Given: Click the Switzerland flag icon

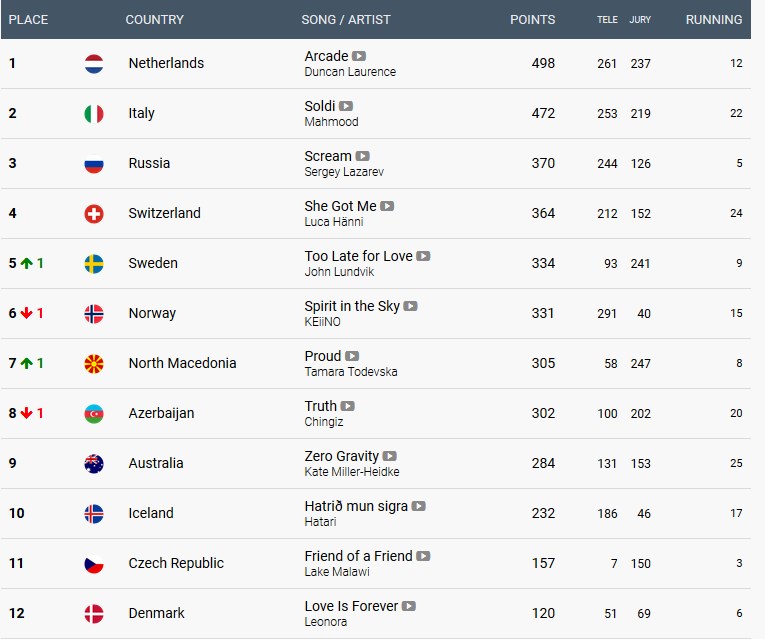Looking at the screenshot, I should point(94,213).
